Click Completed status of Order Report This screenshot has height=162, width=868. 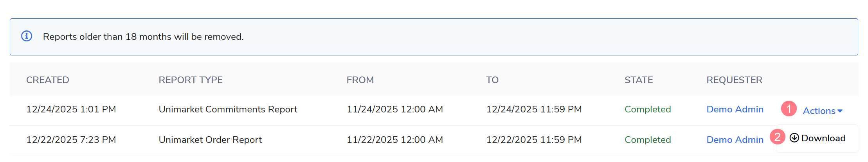[647, 140]
